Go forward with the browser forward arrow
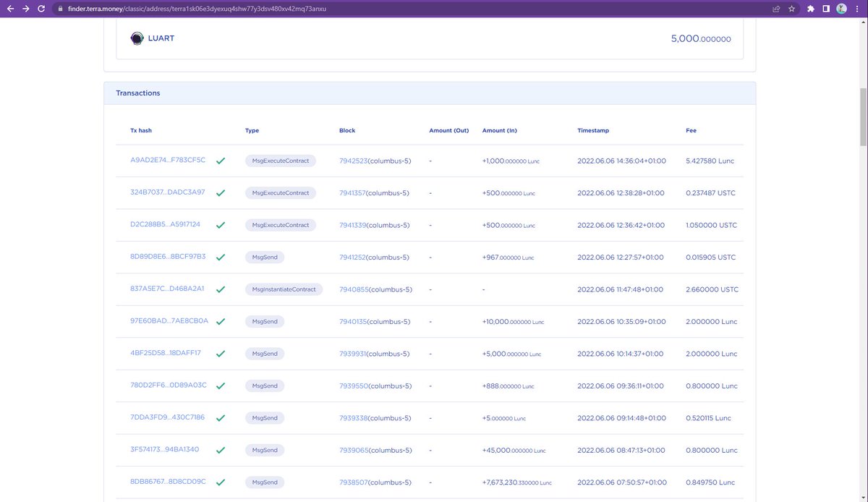 25,9
